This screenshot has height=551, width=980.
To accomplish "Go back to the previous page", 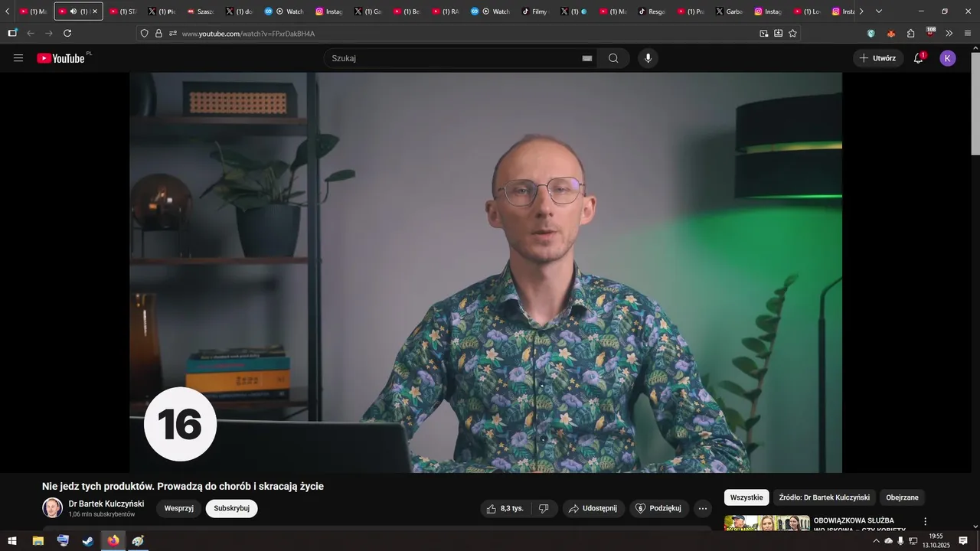I will click(x=31, y=33).
